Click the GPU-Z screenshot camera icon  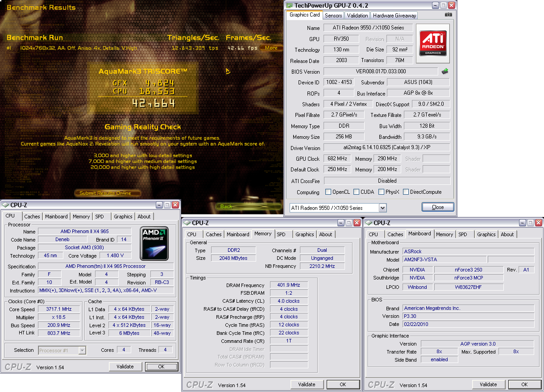pos(448,15)
